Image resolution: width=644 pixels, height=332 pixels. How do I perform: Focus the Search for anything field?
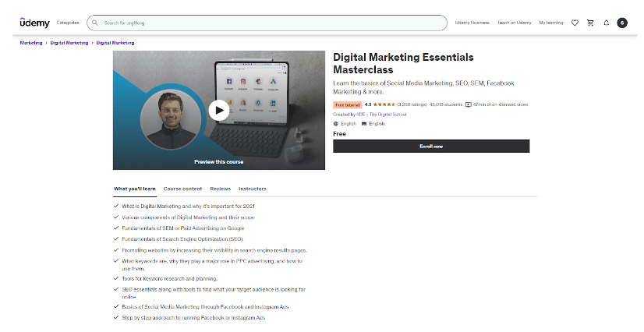point(267,23)
